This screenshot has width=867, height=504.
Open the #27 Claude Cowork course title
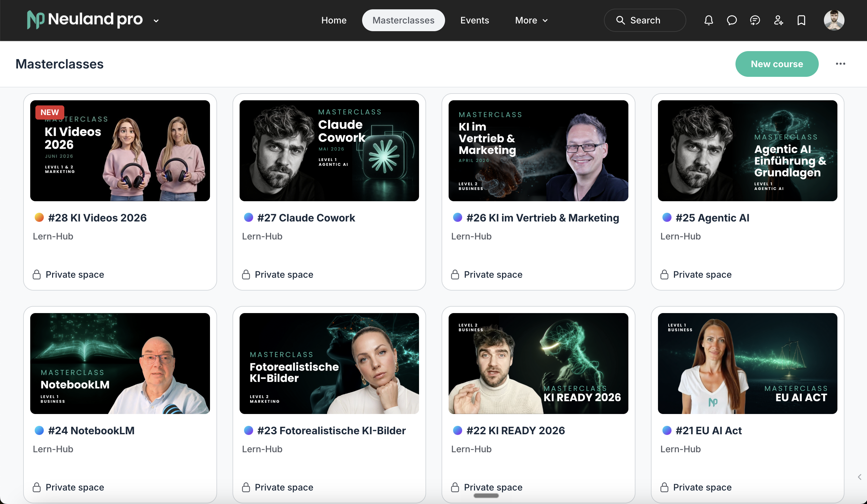click(306, 218)
